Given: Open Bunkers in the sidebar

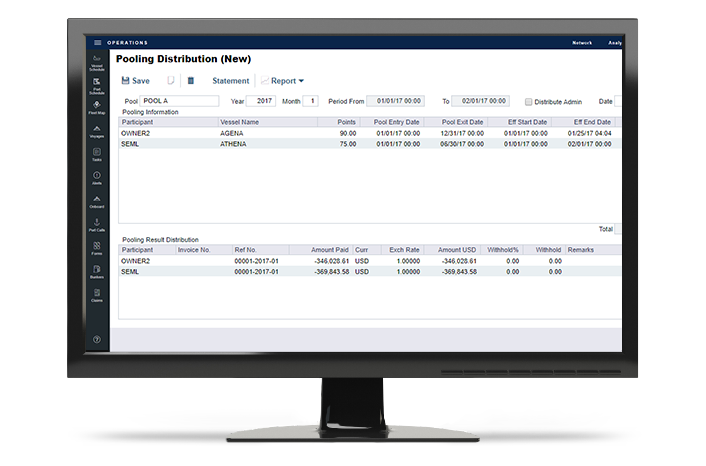Looking at the screenshot, I should coord(97,272).
